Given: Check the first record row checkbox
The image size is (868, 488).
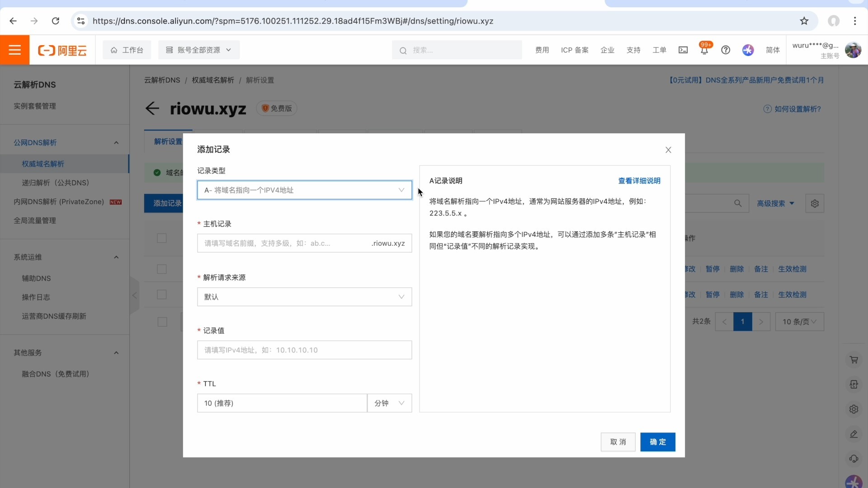Looking at the screenshot, I should (162, 269).
